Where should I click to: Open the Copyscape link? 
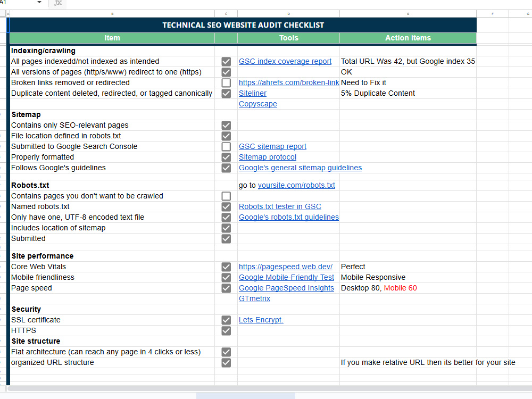(258, 104)
